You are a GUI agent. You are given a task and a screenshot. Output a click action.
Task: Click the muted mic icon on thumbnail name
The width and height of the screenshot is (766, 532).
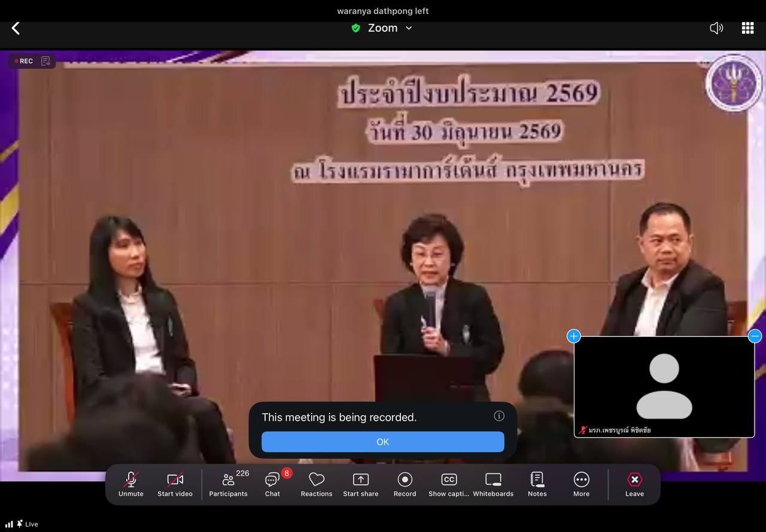click(x=583, y=430)
